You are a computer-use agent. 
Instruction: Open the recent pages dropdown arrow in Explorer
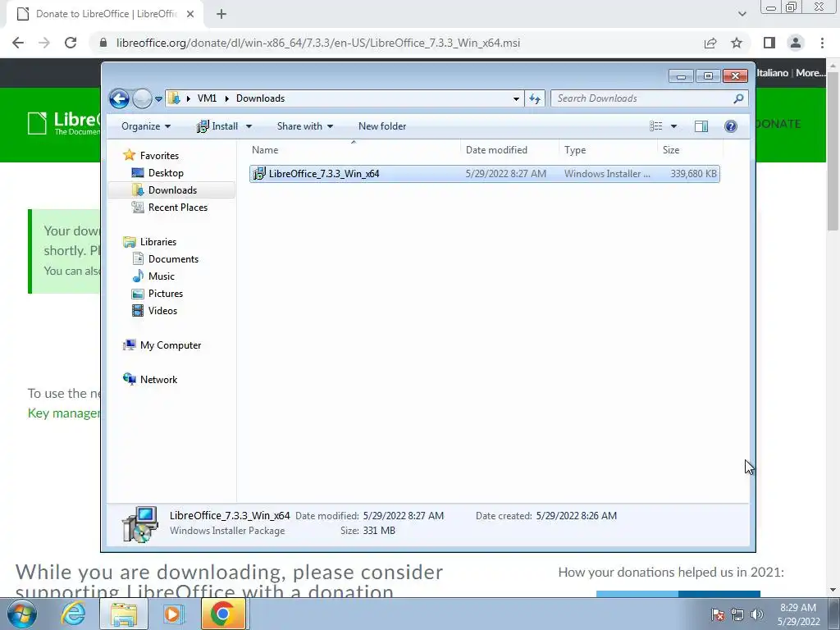[x=158, y=99]
